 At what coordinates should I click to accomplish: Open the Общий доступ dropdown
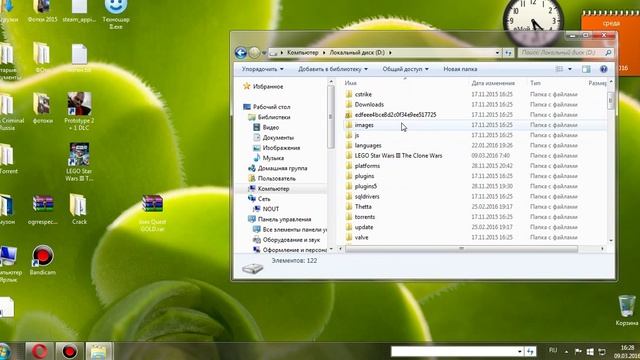click(x=405, y=69)
